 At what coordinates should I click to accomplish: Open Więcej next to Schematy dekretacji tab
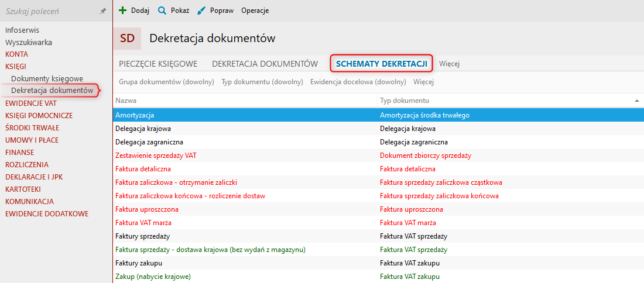tap(449, 64)
